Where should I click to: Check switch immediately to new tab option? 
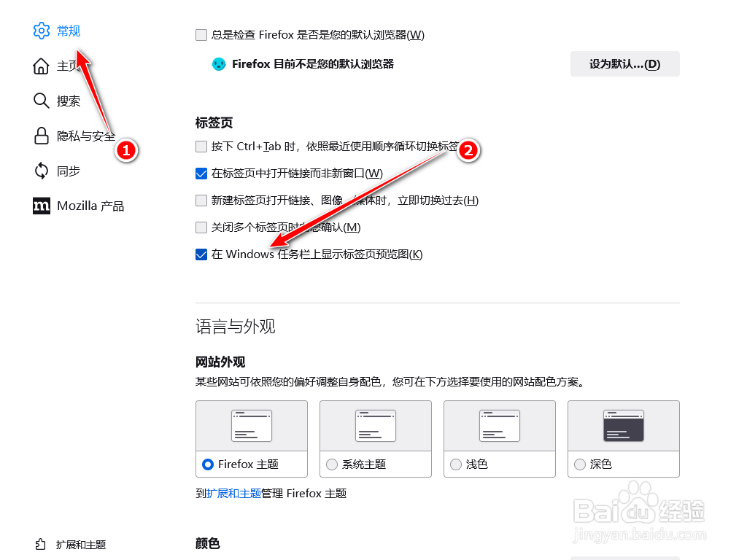click(201, 201)
